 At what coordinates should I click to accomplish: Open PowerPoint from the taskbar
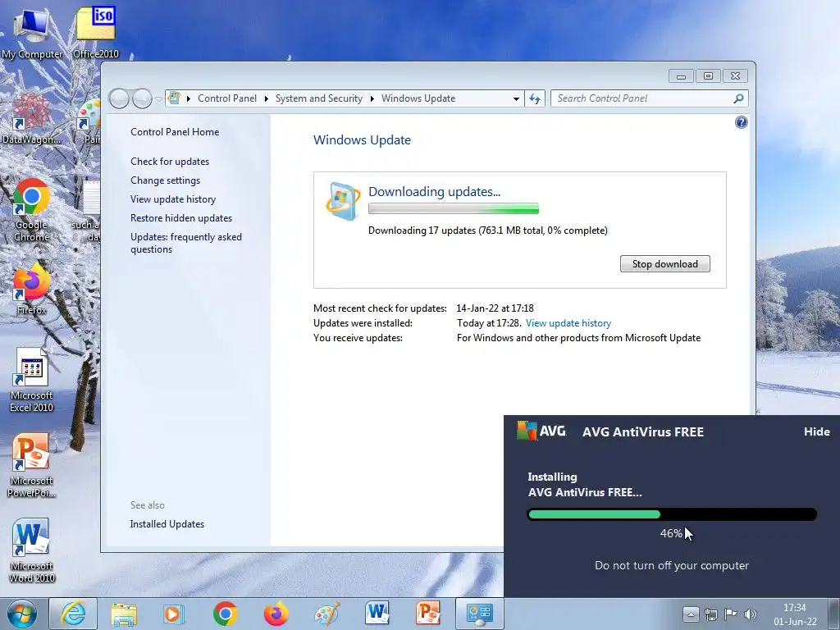click(428, 614)
